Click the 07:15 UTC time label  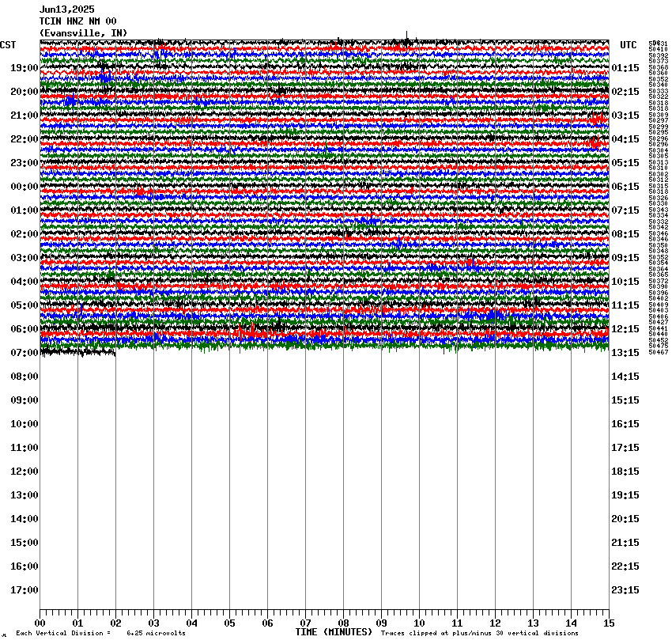[x=625, y=210]
